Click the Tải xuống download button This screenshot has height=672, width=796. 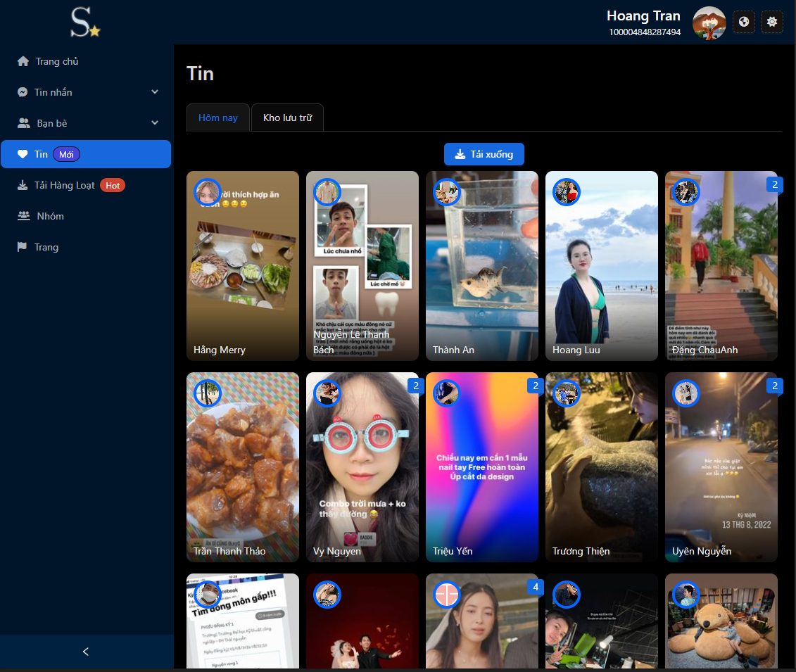pos(484,154)
